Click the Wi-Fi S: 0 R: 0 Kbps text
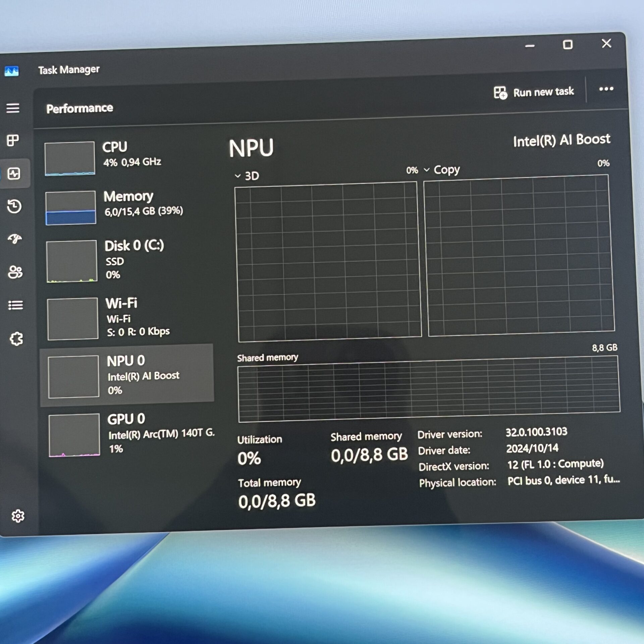644x644 pixels. (x=138, y=332)
